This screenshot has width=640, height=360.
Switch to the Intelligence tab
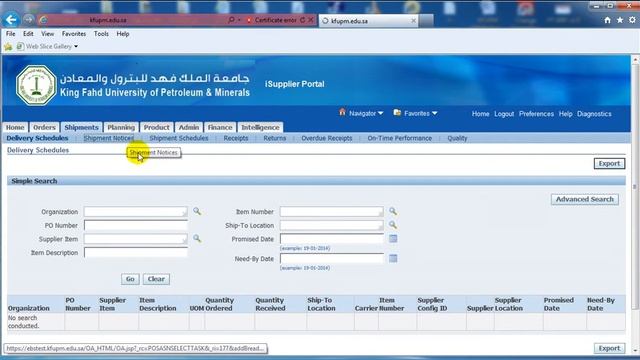(260, 127)
